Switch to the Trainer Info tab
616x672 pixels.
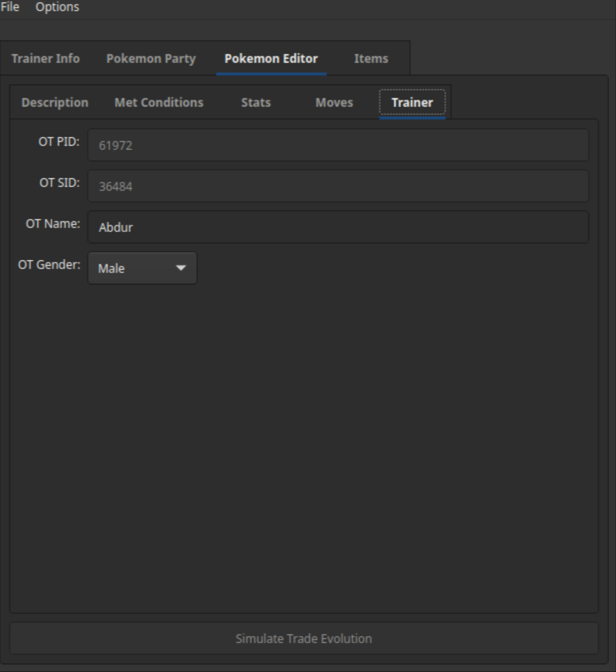(x=46, y=59)
